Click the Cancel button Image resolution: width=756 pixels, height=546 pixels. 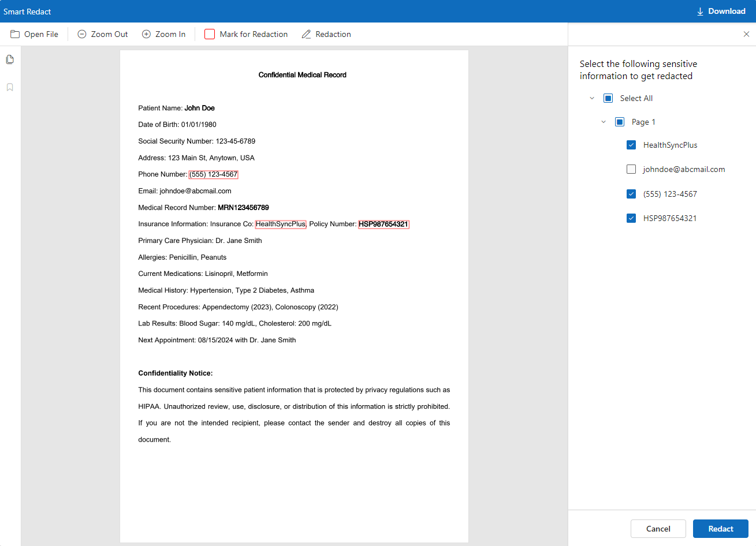[658, 529]
